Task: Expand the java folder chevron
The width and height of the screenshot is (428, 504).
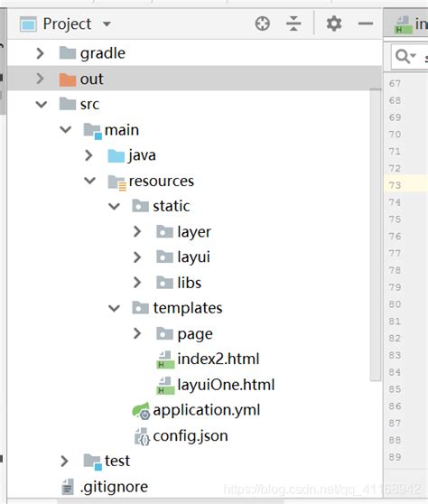Action: (88, 155)
